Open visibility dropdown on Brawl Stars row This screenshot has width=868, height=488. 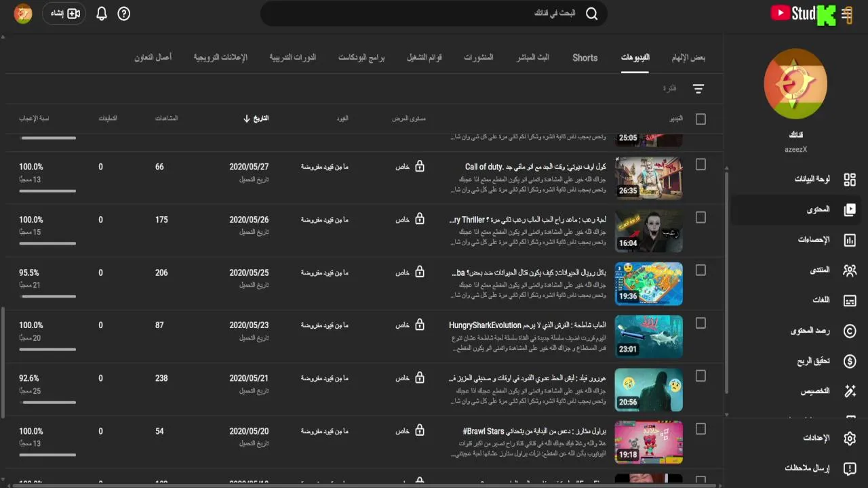click(410, 431)
